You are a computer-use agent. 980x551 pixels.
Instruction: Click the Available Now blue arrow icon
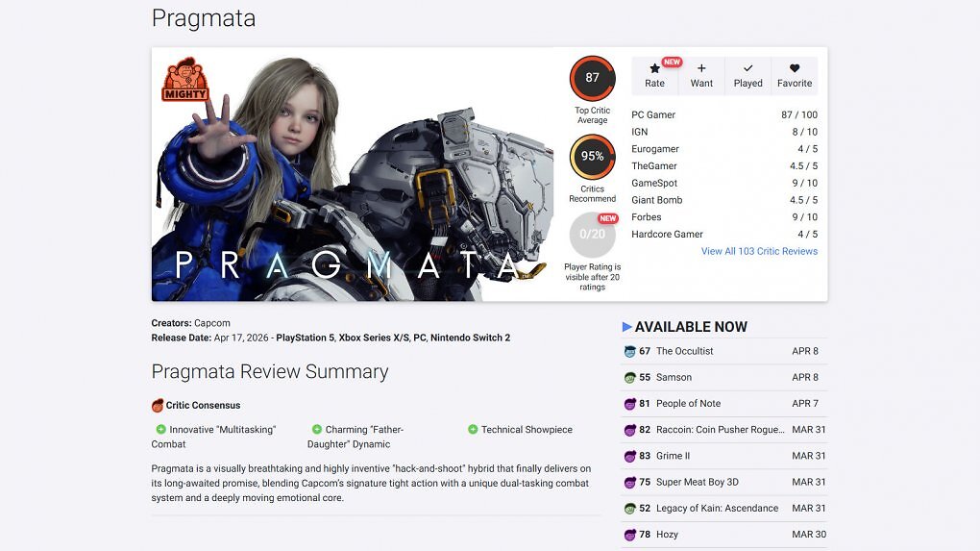[x=626, y=327]
